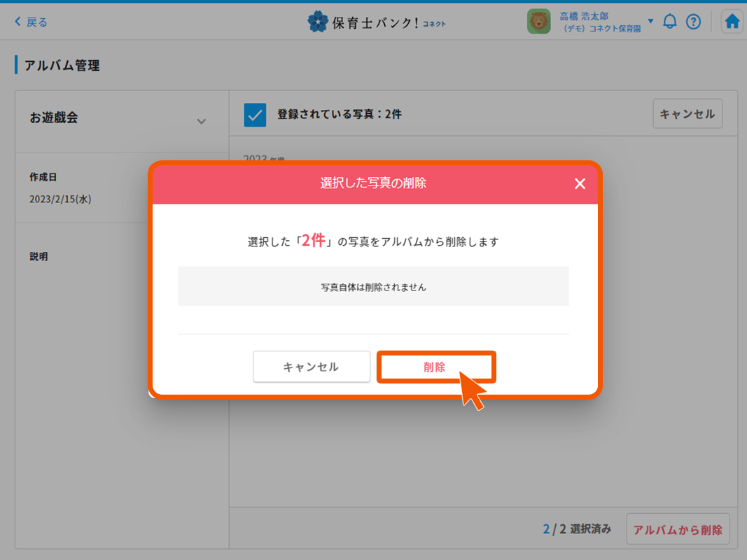
Task: Click the lion user avatar
Action: click(x=538, y=22)
